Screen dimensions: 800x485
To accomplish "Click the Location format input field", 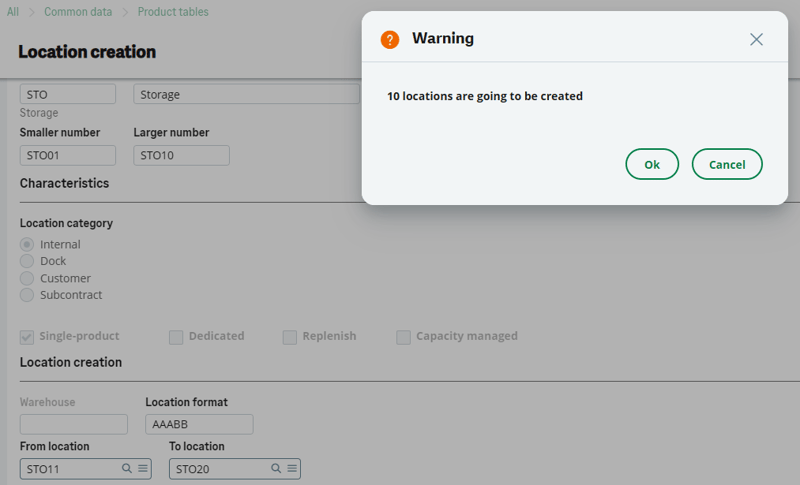I will tap(199, 424).
